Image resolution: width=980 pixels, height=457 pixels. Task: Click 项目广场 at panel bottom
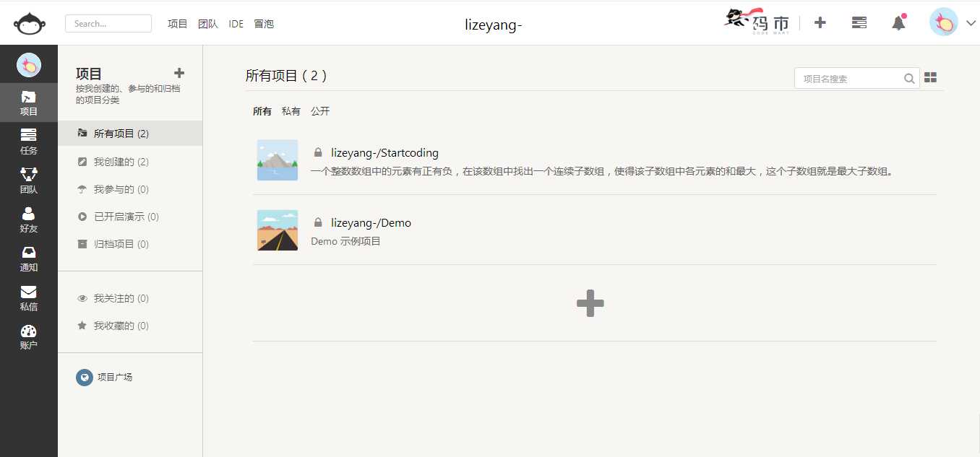pos(114,377)
